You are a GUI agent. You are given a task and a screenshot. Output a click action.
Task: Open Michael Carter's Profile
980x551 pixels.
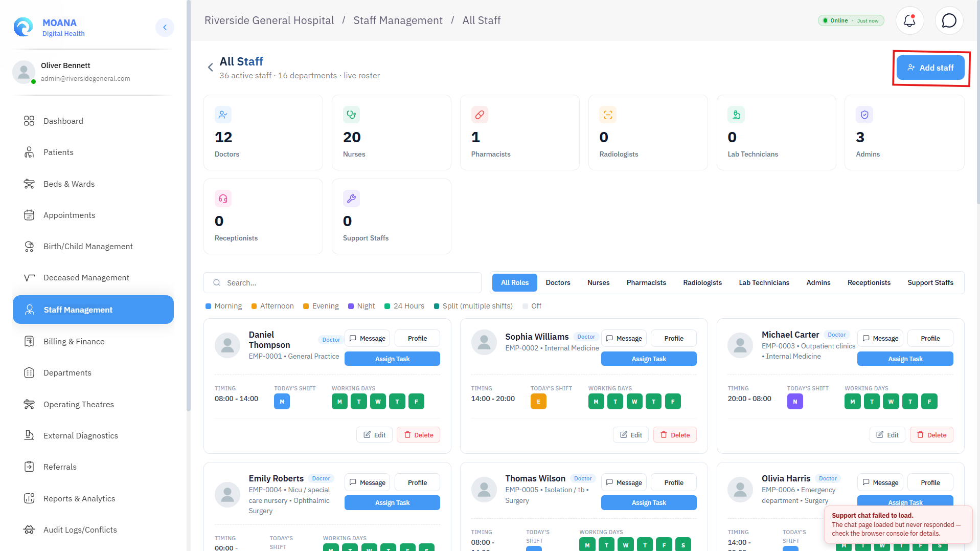(930, 338)
